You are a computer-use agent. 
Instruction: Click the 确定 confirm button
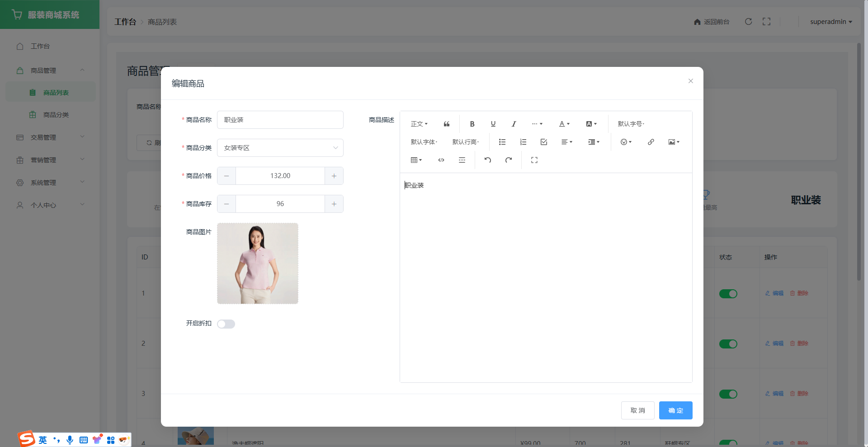pos(675,410)
